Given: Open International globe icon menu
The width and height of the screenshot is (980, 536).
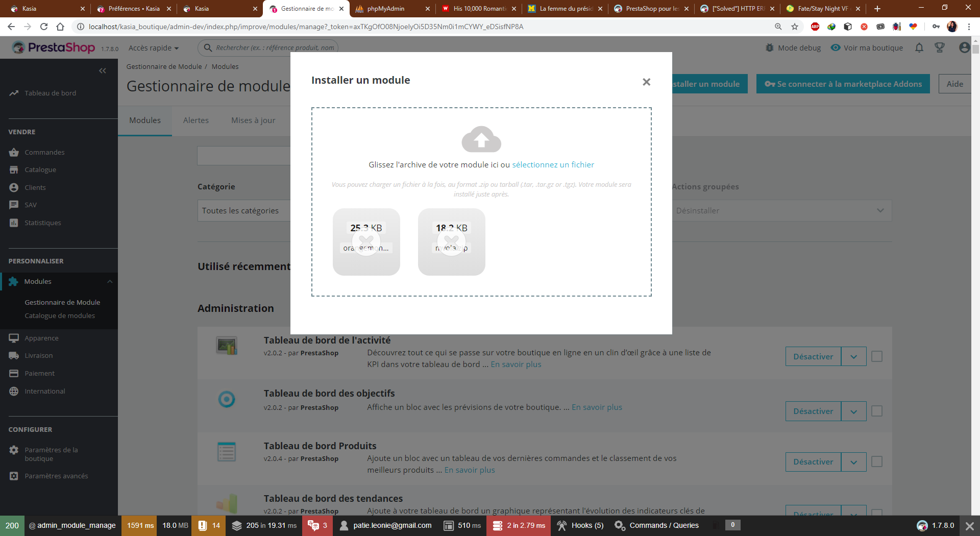Looking at the screenshot, I should [x=14, y=391].
